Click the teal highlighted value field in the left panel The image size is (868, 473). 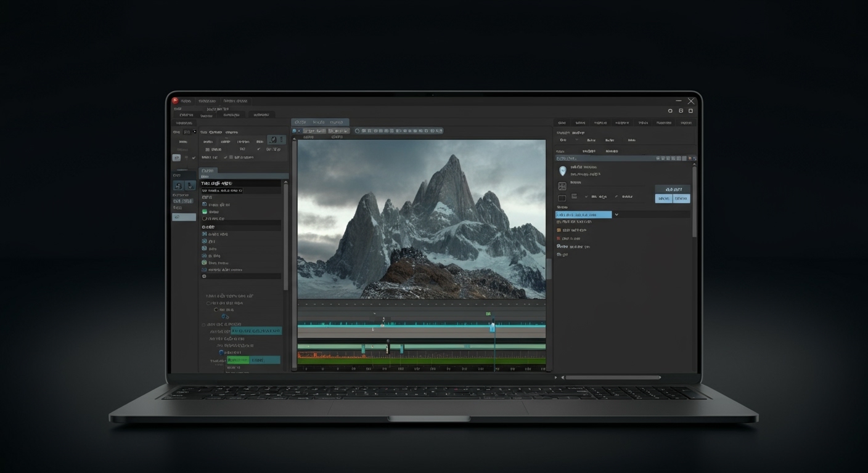pos(256,331)
